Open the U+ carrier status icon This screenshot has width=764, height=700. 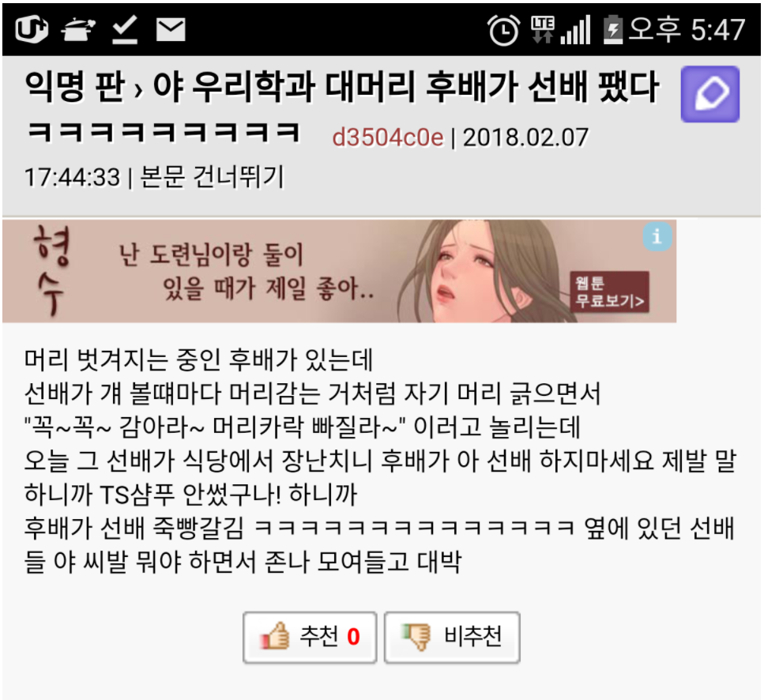tap(32, 29)
